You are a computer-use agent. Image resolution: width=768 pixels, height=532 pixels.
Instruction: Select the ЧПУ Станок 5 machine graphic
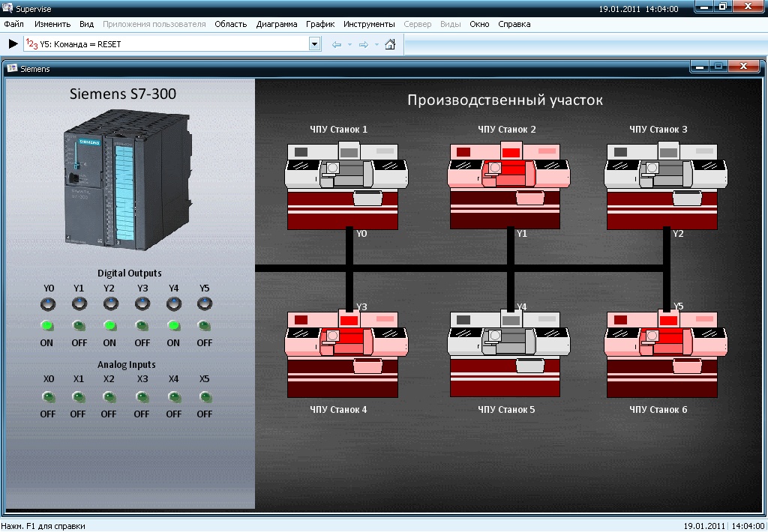point(508,354)
